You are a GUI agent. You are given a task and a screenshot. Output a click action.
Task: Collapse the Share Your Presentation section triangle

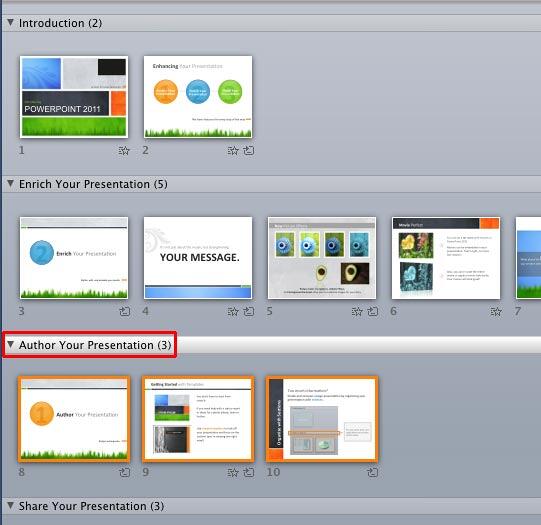pyautogui.click(x=11, y=506)
